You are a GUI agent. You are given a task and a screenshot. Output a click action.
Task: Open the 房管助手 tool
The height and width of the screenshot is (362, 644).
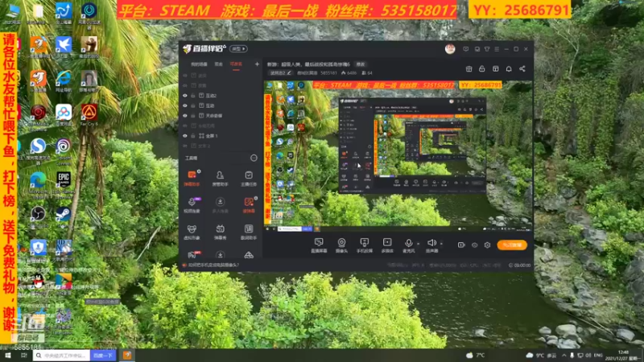point(220,178)
